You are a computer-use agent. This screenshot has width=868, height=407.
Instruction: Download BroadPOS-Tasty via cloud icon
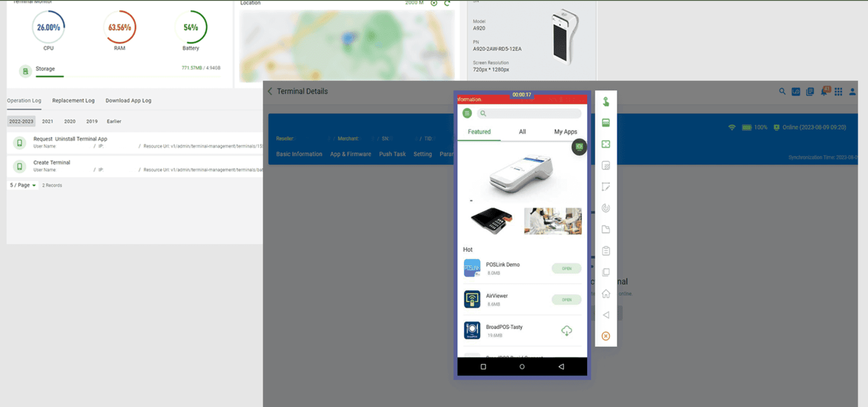point(566,331)
